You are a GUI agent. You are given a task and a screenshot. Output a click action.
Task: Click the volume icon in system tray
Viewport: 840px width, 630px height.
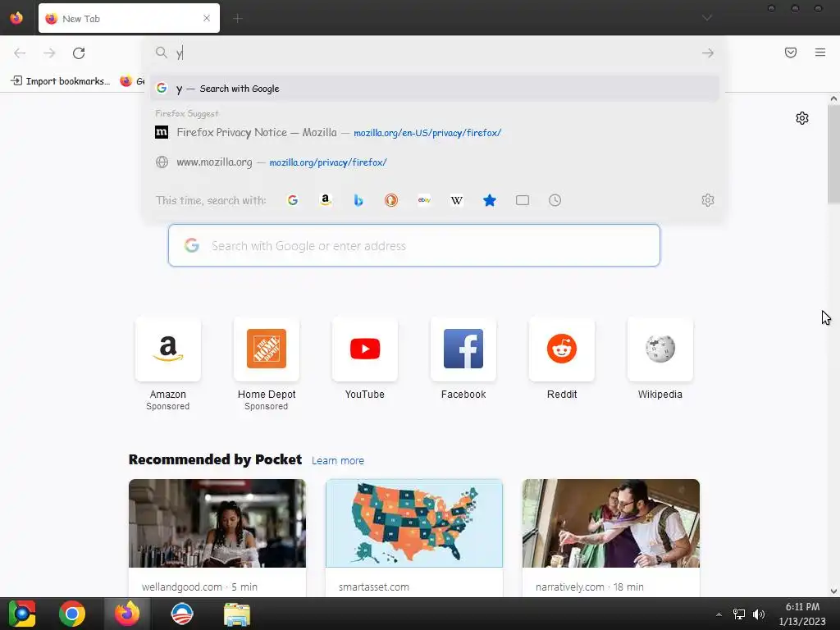tap(759, 614)
